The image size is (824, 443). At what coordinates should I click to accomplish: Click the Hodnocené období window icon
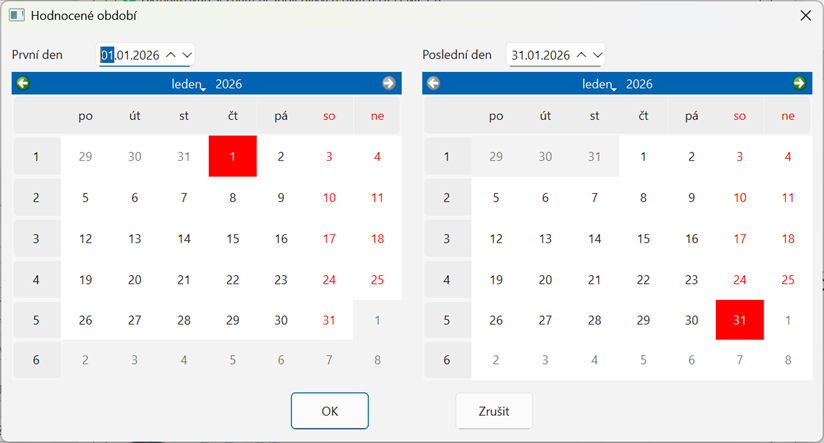coord(16,16)
